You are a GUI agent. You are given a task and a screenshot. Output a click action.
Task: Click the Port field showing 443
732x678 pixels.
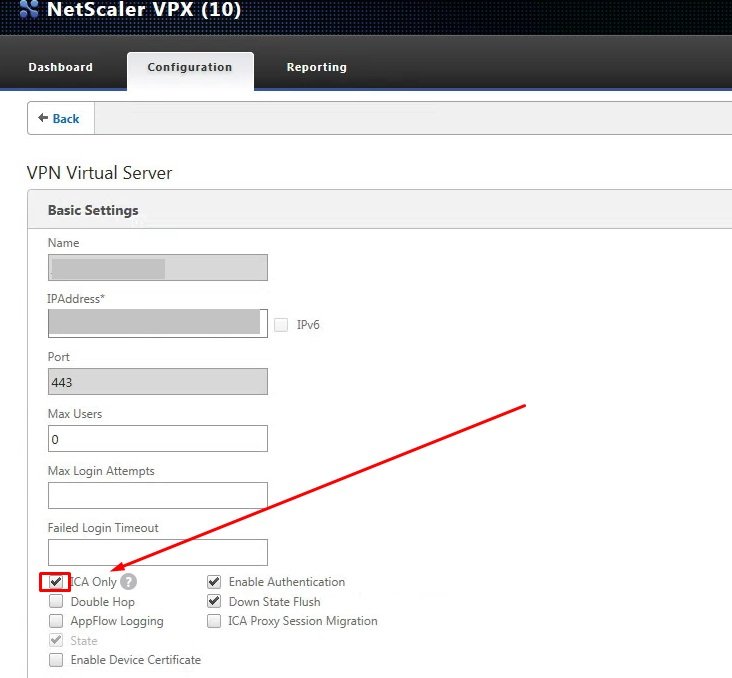pos(157,382)
